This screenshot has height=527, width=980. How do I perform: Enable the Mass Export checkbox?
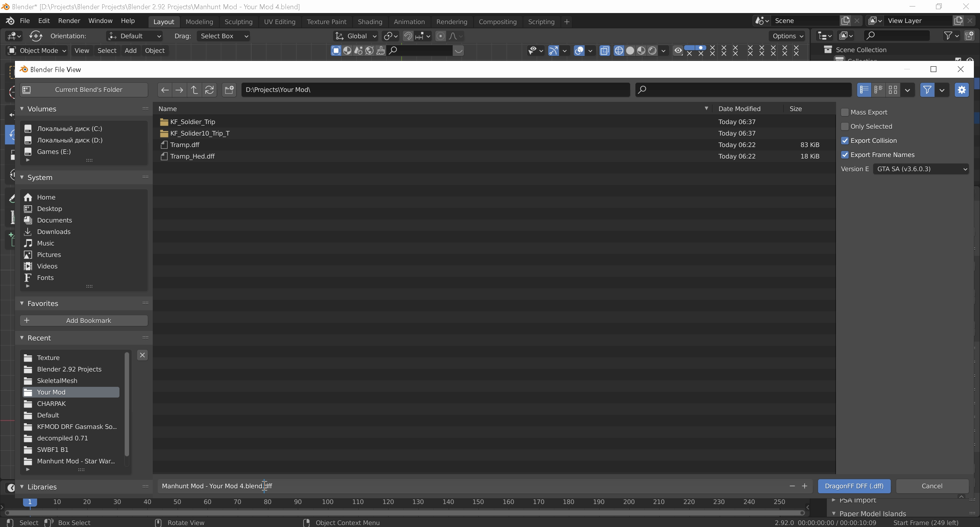pos(844,112)
